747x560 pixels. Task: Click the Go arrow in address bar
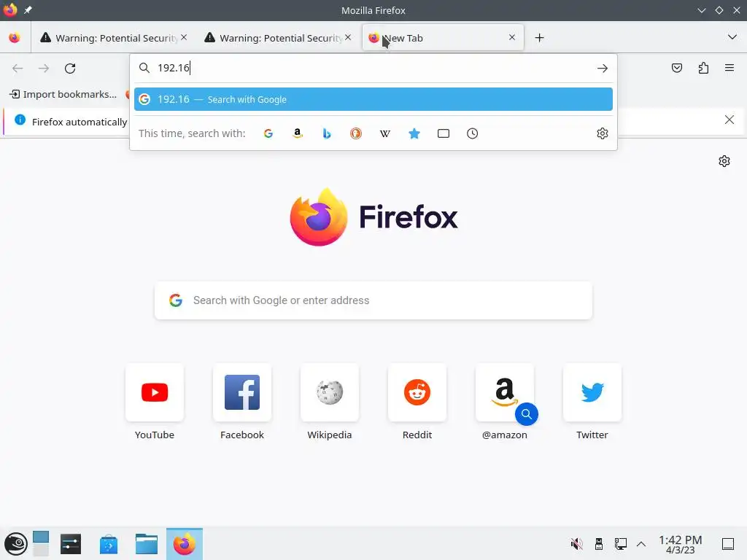pyautogui.click(x=602, y=69)
